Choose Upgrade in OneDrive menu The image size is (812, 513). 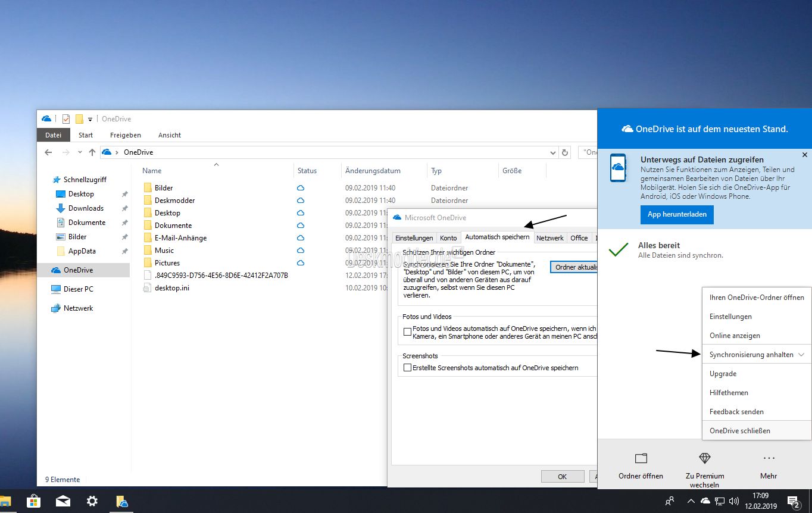pos(757,374)
